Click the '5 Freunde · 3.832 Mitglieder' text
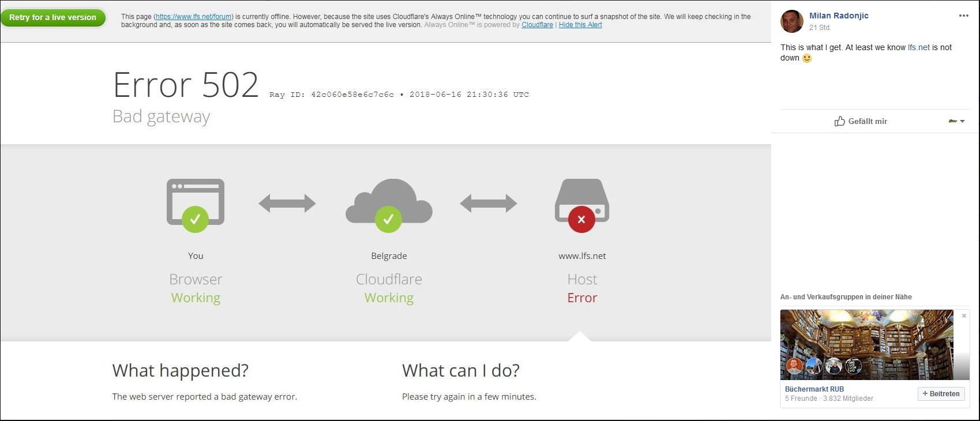 (x=829, y=399)
